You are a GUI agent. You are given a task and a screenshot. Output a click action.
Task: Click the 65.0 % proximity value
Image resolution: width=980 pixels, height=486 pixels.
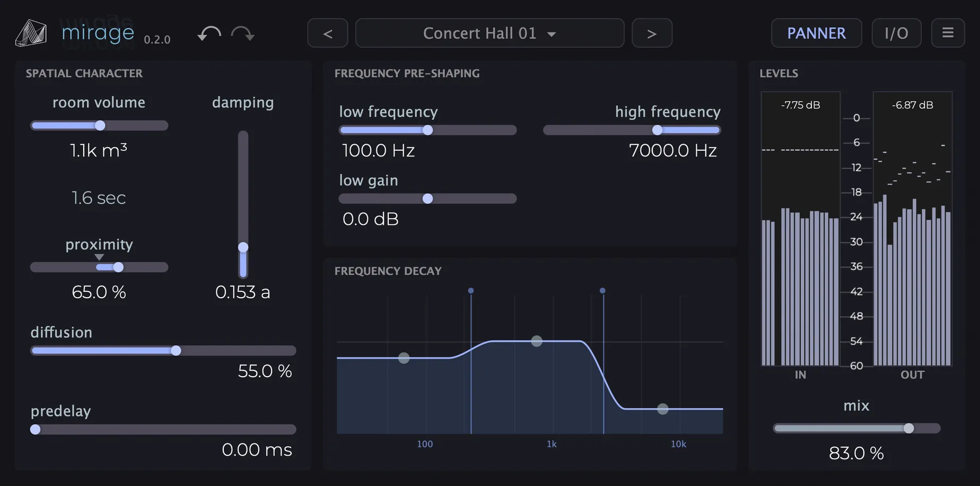click(99, 292)
